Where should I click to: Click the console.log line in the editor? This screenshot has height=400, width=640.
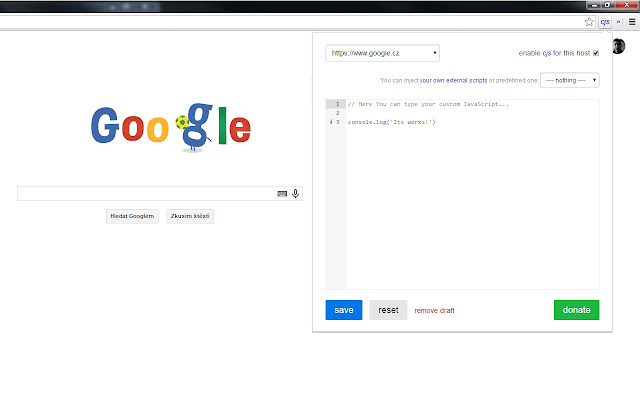coord(391,122)
